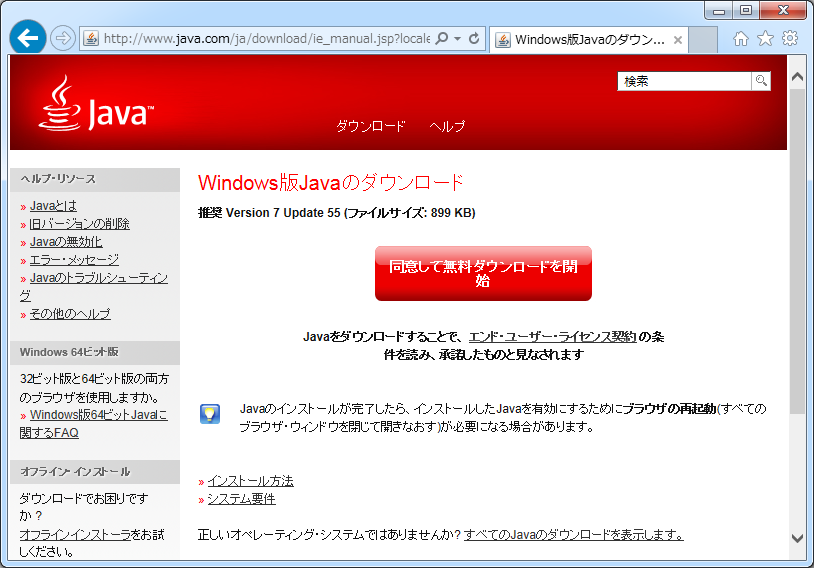Image resolution: width=814 pixels, height=568 pixels.
Task: Open a new blank tab
Action: pos(703,39)
